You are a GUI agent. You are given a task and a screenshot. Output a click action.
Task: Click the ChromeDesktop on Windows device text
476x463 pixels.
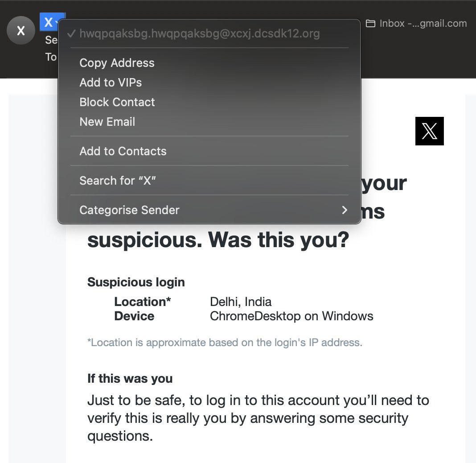click(x=291, y=316)
